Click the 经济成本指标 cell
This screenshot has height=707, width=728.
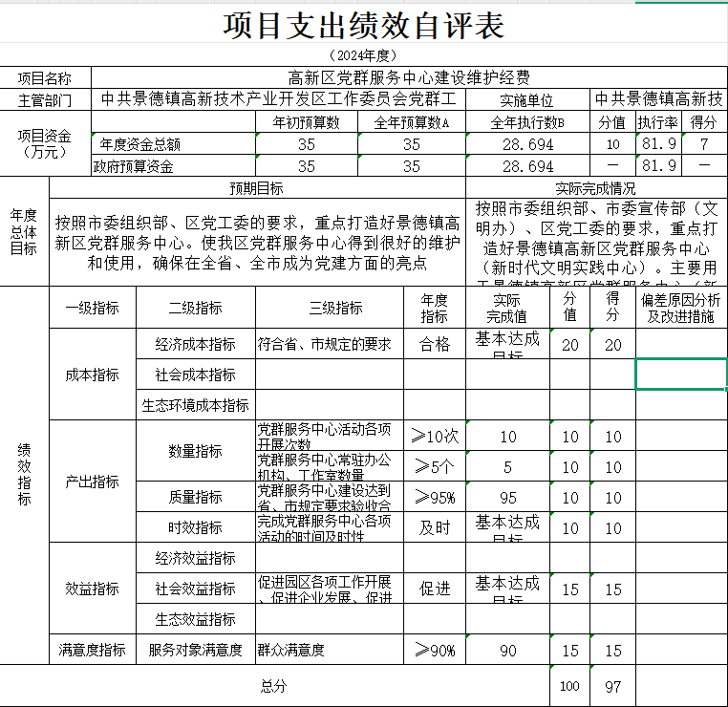pyautogui.click(x=195, y=344)
